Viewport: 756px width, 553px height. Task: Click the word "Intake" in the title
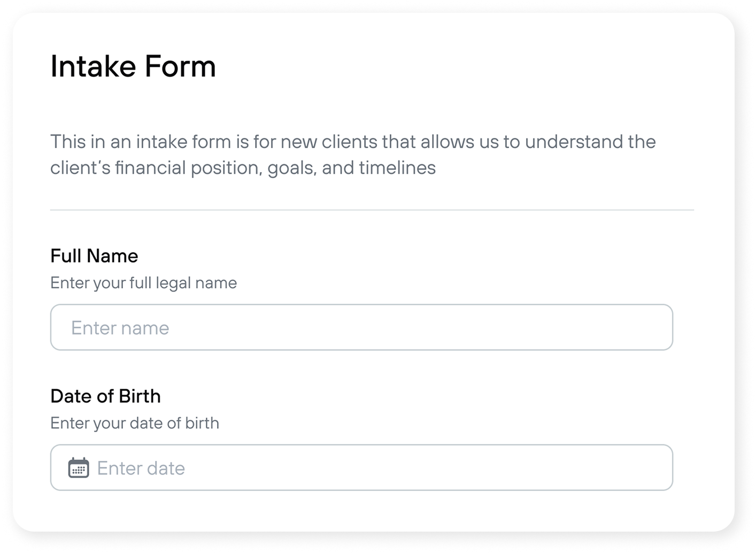pyautogui.click(x=93, y=66)
